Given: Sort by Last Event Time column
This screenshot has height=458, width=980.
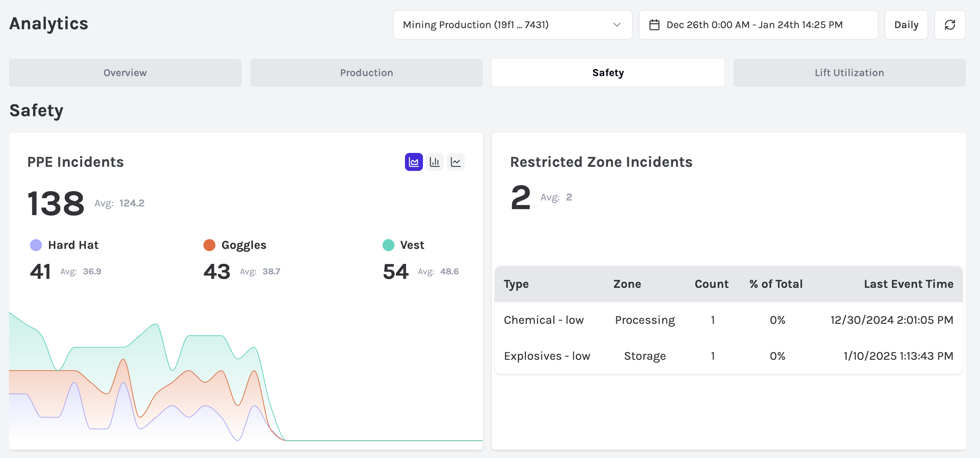Looking at the screenshot, I should tap(908, 284).
